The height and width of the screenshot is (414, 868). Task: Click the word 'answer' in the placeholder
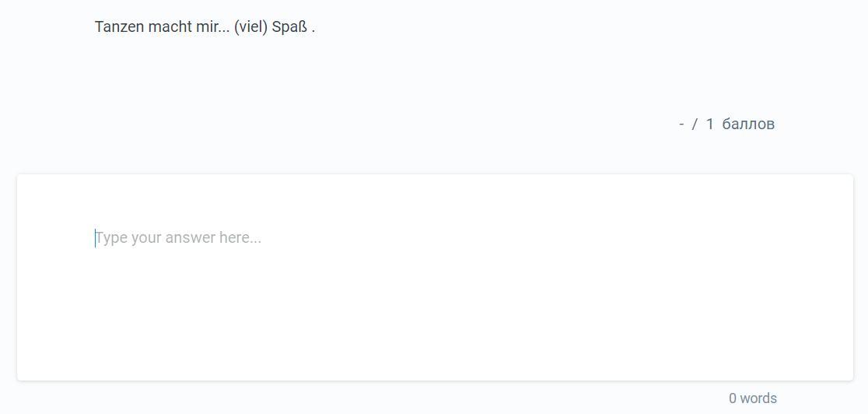click(190, 237)
